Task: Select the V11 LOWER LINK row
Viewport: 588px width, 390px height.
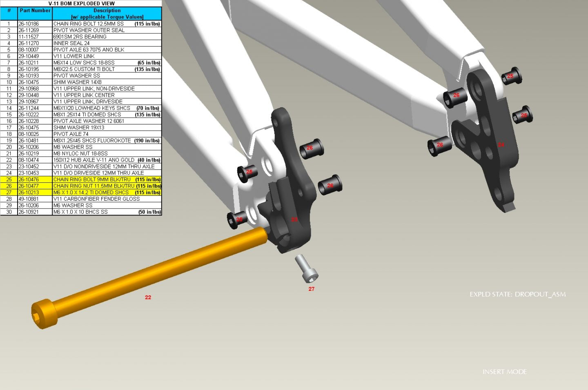Action: coord(74,56)
